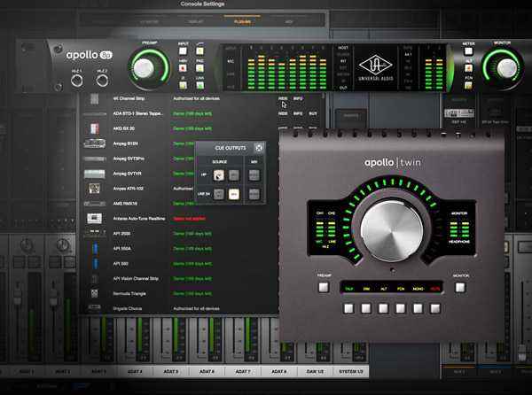Click the Apollo 8p FCN button
This screenshot has width=532, height=395.
468,85
